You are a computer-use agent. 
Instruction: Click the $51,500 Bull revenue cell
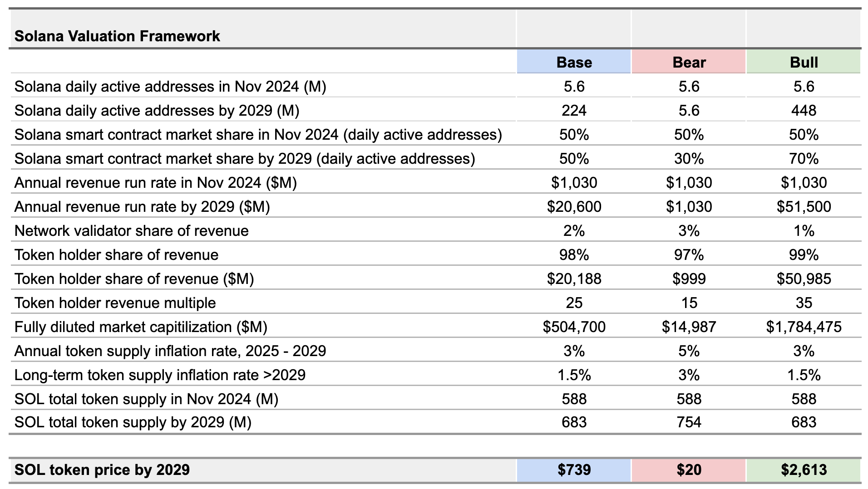point(804,206)
